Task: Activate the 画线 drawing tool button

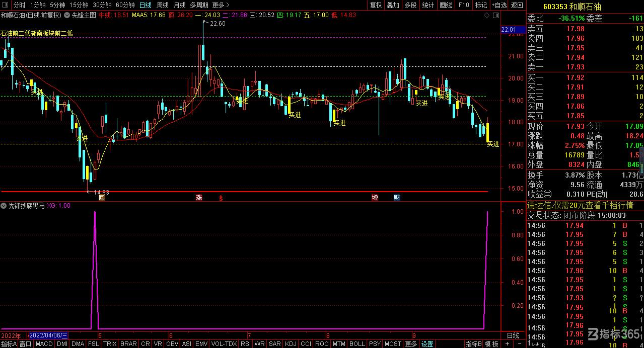Action: coord(446,5)
